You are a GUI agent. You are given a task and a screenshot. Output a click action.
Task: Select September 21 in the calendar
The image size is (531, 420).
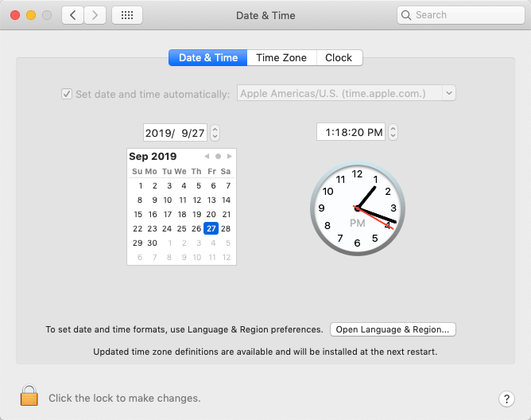(x=226, y=214)
